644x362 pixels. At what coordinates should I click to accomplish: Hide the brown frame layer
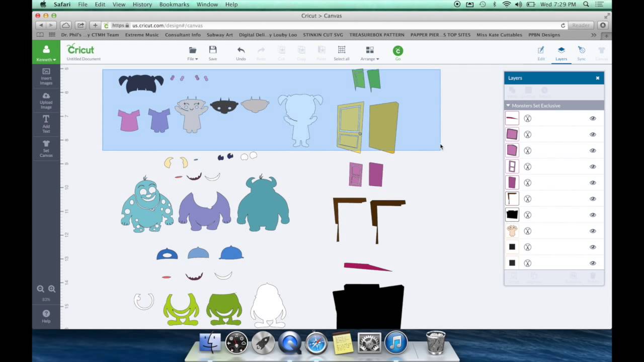coord(593,199)
